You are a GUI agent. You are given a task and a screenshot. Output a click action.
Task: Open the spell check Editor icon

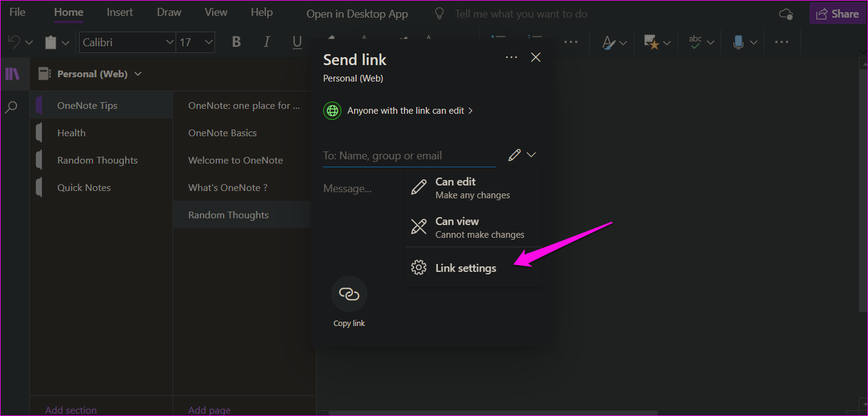(x=695, y=42)
